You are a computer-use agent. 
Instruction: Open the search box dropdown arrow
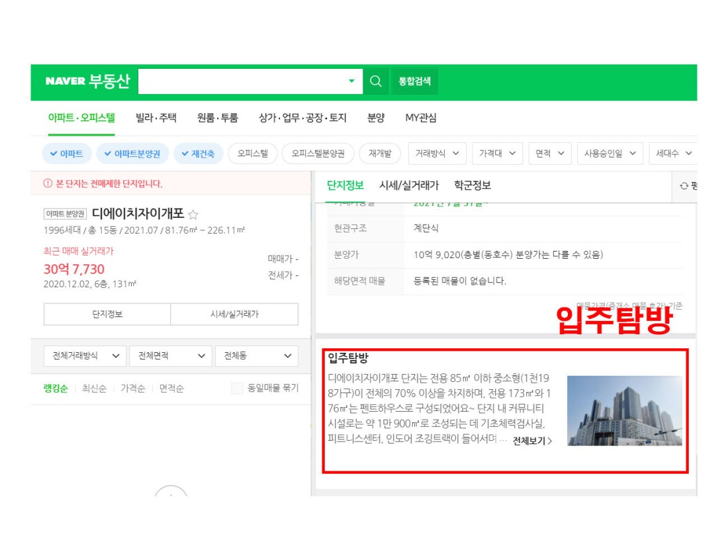pos(351,81)
